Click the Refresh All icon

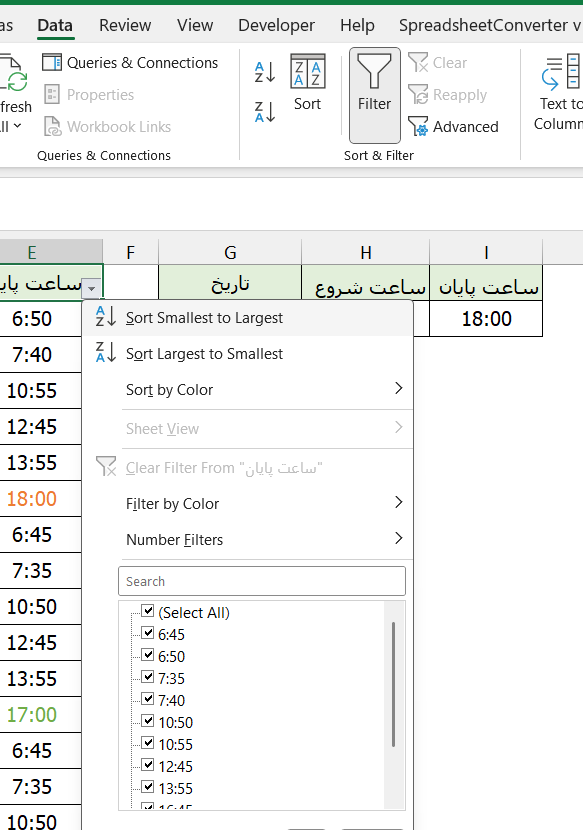[x=14, y=74]
